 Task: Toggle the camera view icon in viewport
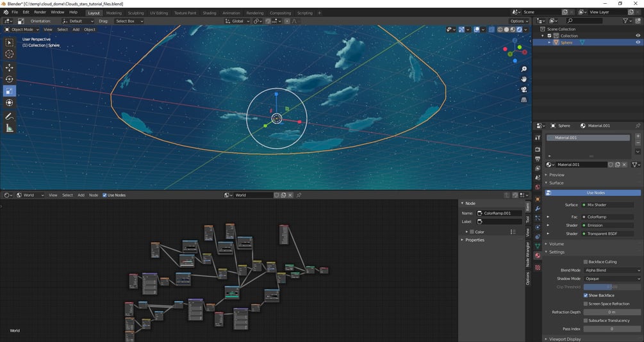tap(524, 90)
